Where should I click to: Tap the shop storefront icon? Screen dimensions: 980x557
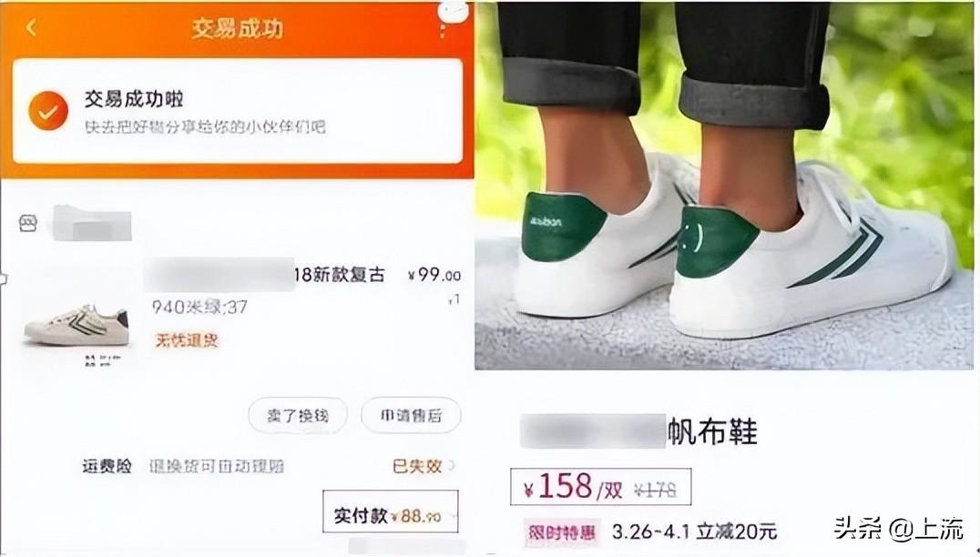(28, 223)
